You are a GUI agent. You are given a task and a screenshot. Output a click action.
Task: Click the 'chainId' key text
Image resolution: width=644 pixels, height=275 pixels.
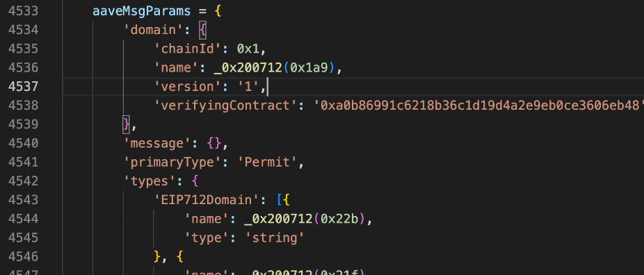188,49
